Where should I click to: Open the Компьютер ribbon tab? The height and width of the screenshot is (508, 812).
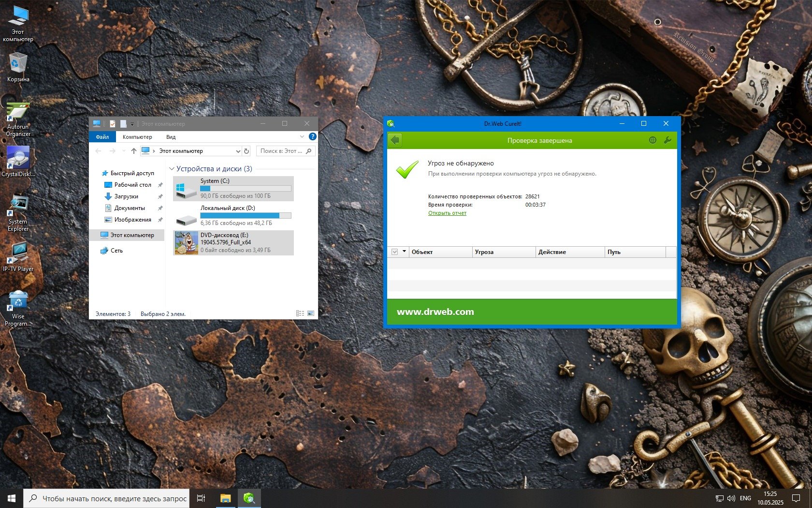137,137
